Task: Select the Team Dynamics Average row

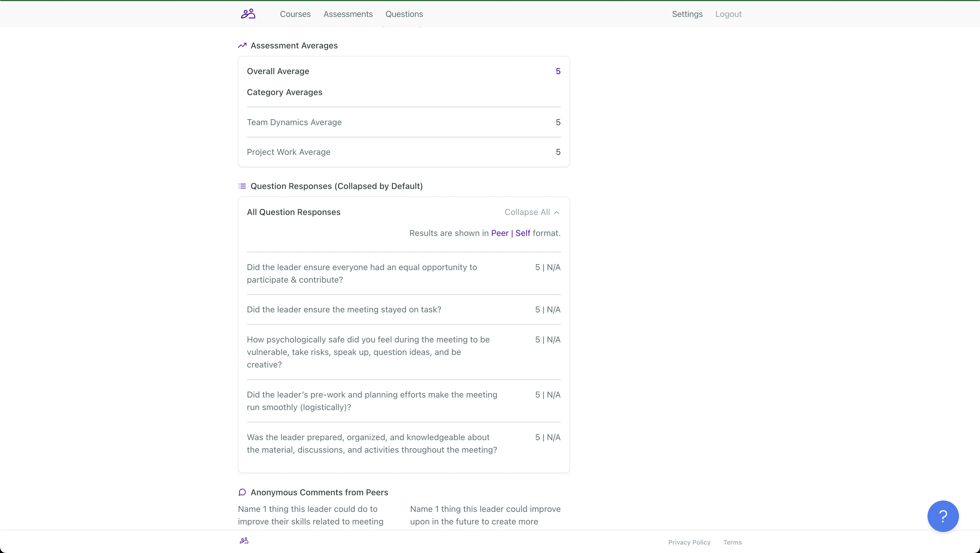Action: coord(403,123)
